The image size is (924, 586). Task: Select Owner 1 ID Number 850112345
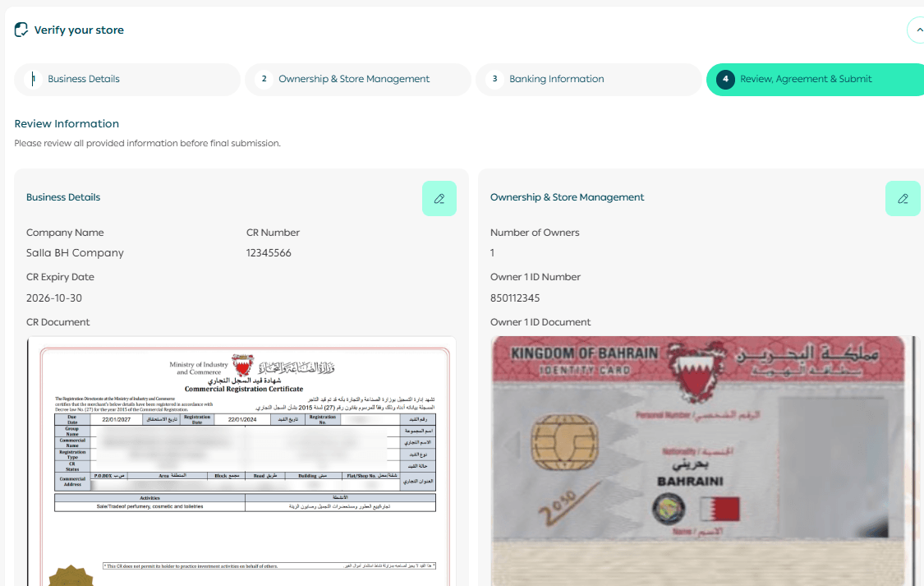click(515, 298)
